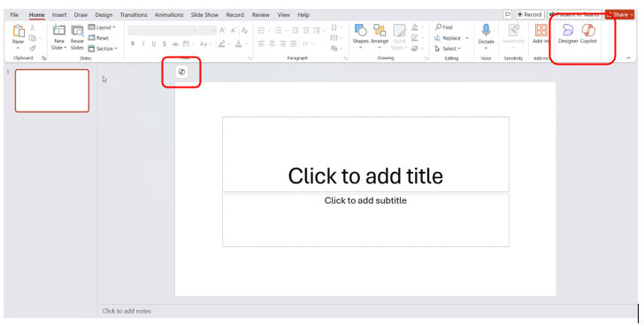Image resolution: width=644 pixels, height=326 pixels.
Task: Reset the slide layout
Action: 98,38
